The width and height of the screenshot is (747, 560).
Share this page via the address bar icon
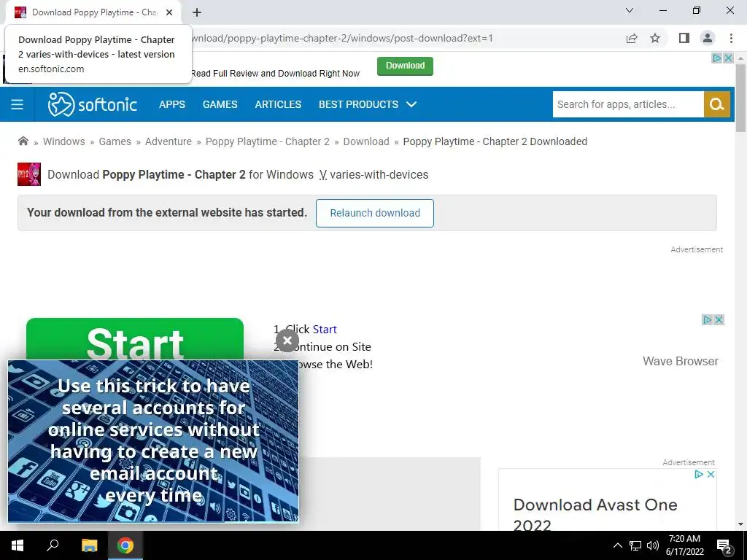click(632, 38)
